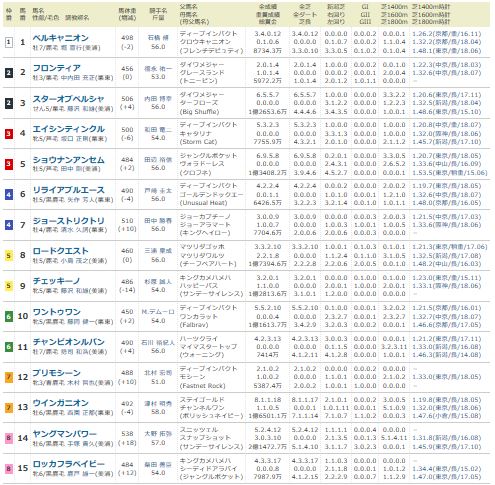Click black bracket 2 box beside スターオブペルシャ
The width and height of the screenshot is (495, 485).
coord(9,103)
